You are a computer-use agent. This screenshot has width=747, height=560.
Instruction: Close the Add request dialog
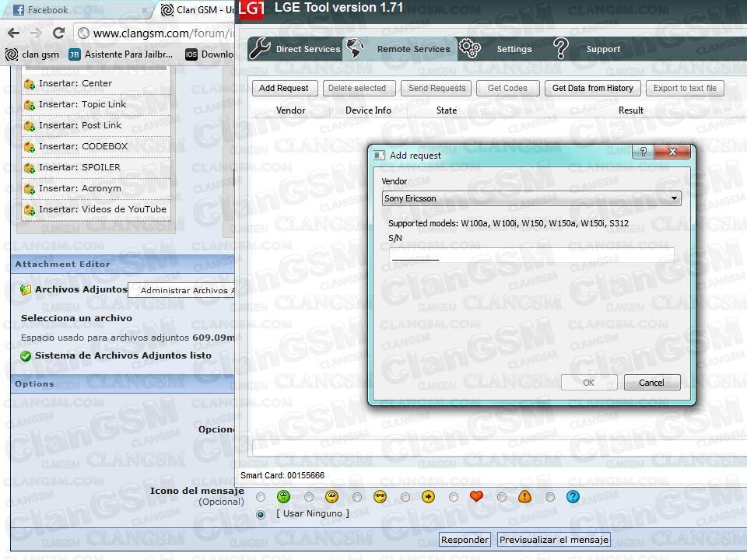click(672, 152)
